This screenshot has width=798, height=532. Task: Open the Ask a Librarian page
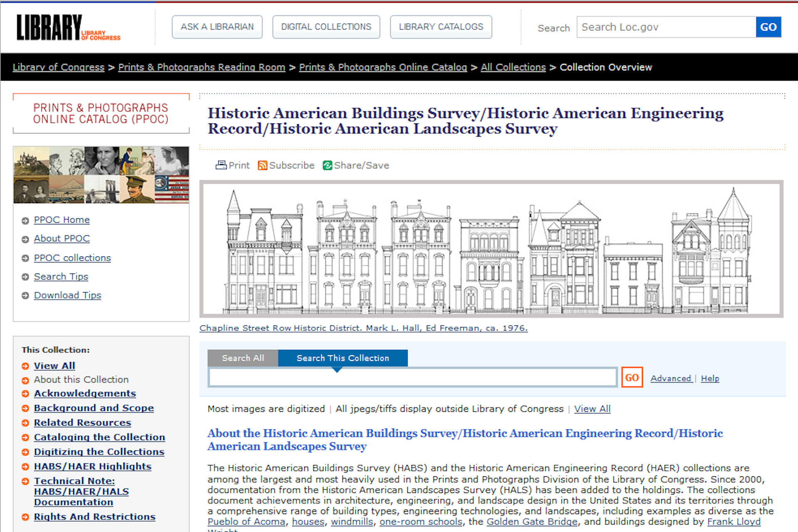pos(217,27)
